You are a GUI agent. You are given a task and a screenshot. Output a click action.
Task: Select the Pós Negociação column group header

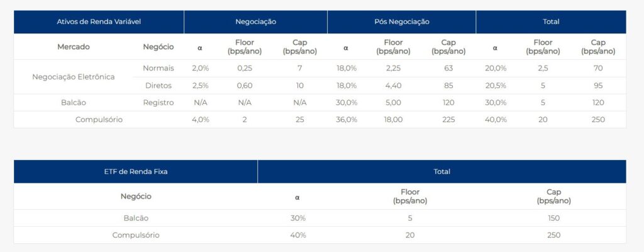click(402, 22)
